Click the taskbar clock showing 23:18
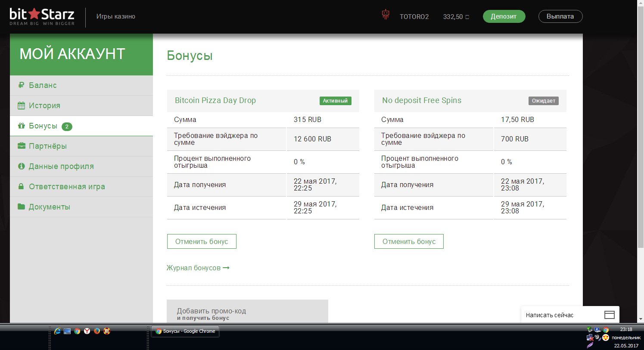The height and width of the screenshot is (350, 644). point(626,329)
